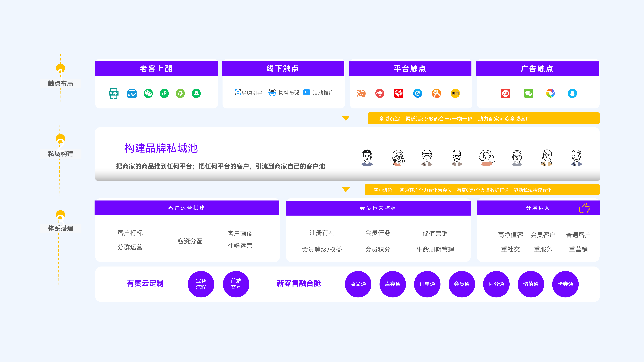Click the 体系搭建 step label
The image size is (644, 362).
[x=60, y=228]
